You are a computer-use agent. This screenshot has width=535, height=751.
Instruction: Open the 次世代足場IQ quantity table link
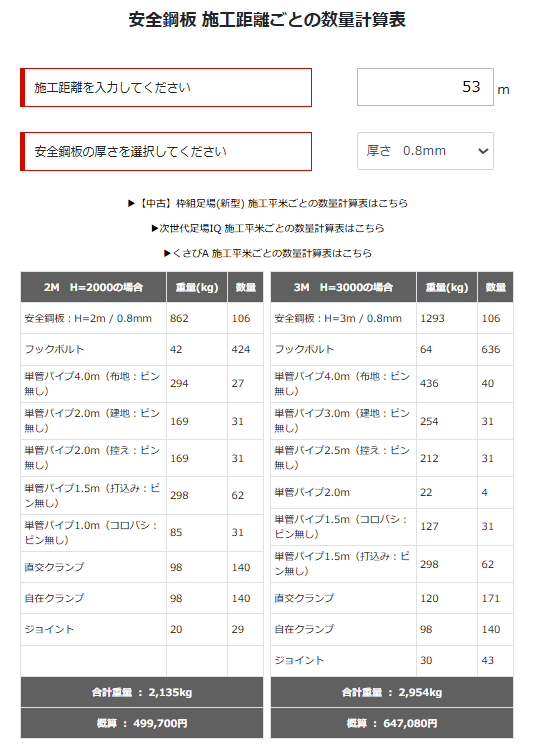[x=272, y=228]
